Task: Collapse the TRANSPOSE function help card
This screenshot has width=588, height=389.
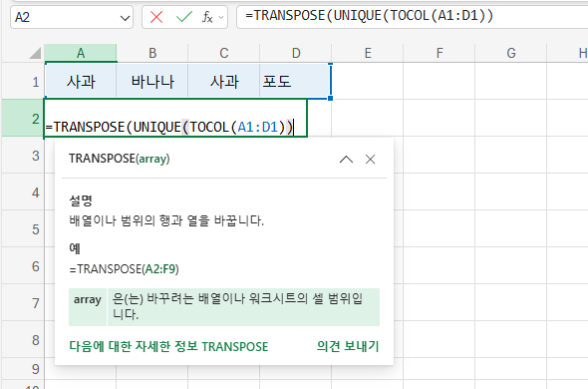Action: 346,160
